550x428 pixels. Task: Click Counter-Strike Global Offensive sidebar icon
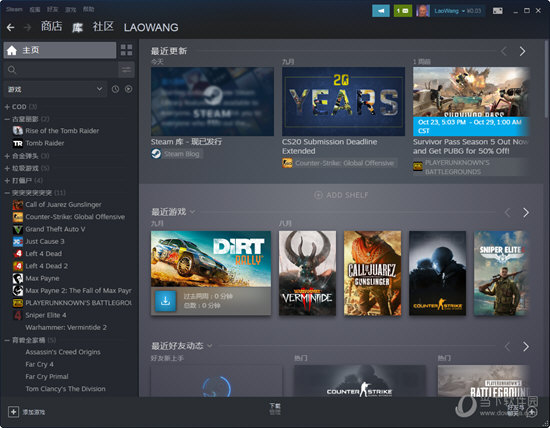click(x=18, y=217)
